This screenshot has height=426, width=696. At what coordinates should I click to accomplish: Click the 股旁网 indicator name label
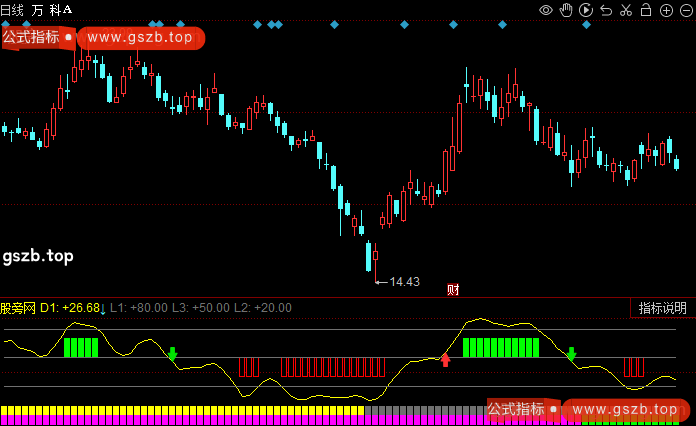[x=18, y=308]
